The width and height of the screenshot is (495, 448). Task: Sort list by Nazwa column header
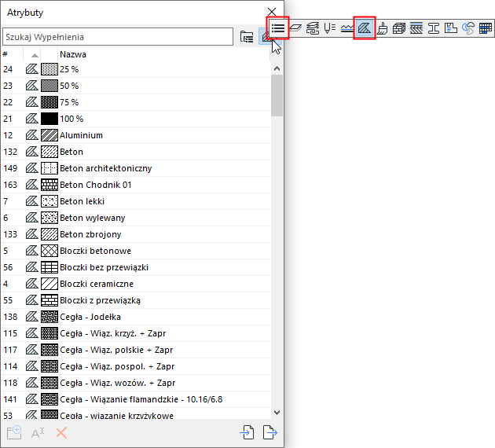point(164,54)
